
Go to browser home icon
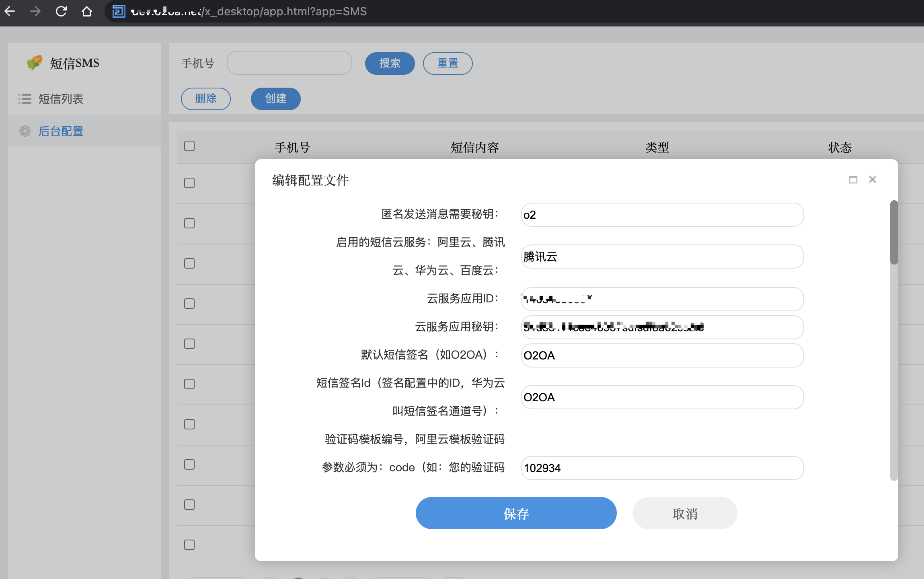87,11
